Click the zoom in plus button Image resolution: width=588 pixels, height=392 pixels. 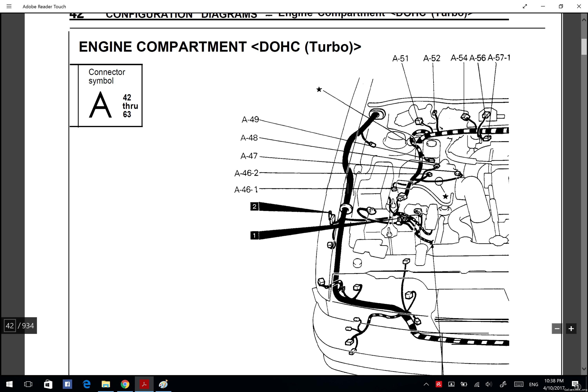pyautogui.click(x=571, y=328)
